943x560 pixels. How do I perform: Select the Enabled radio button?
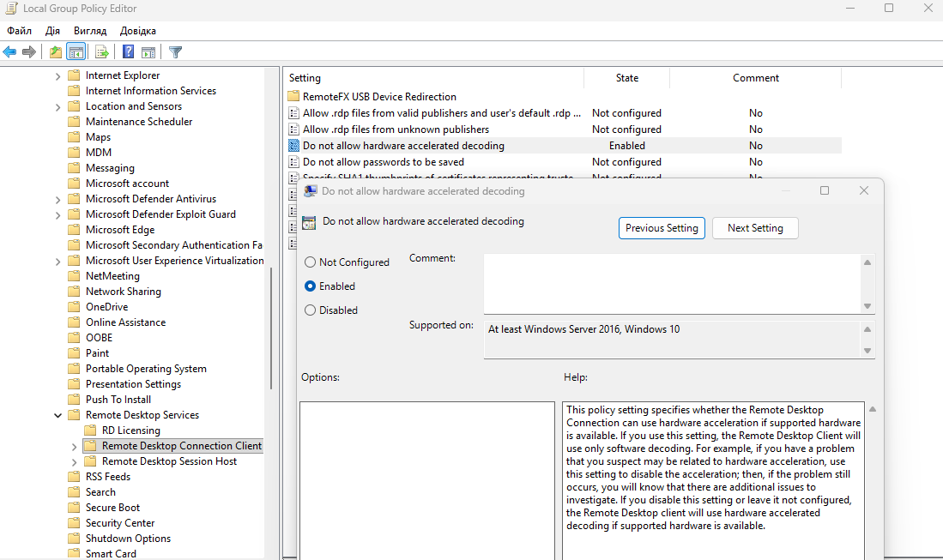click(x=311, y=286)
